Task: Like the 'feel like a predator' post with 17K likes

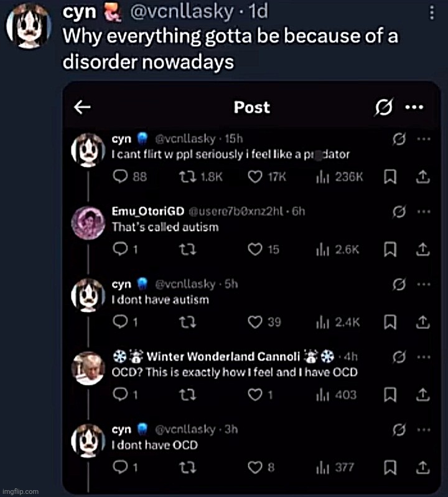Action: click(254, 177)
